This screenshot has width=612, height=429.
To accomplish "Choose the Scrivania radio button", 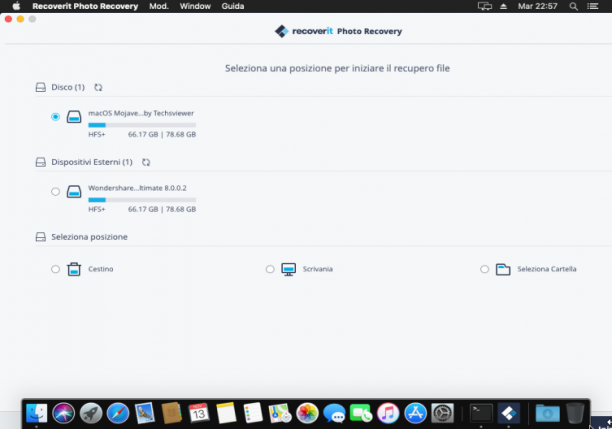I will click(270, 269).
